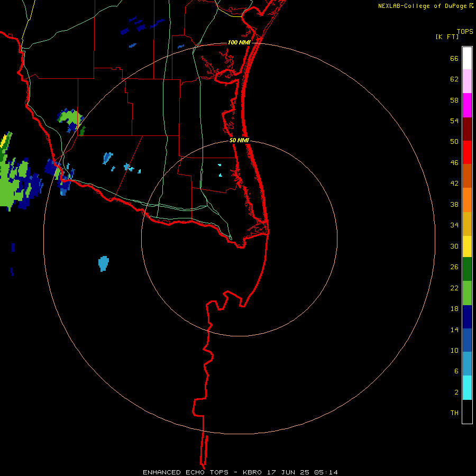Select the light green legend swatch
The height and width of the screenshot is (476, 476).
[x=467, y=293]
